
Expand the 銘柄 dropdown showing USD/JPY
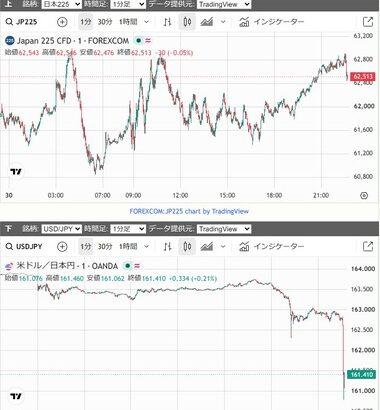[62, 229]
